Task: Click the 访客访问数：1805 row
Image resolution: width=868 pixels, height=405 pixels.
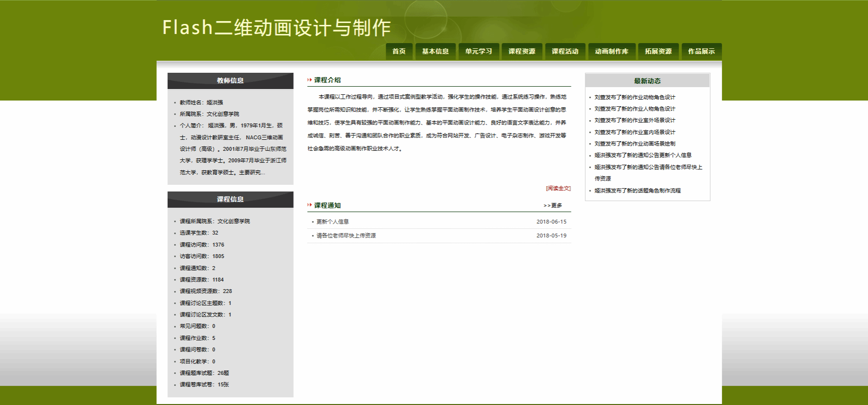Action: tap(202, 256)
